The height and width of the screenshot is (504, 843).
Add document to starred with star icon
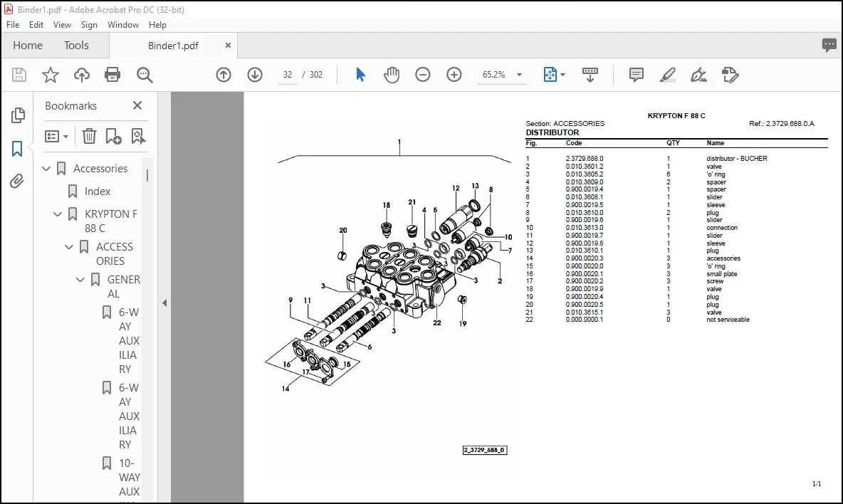coord(51,75)
